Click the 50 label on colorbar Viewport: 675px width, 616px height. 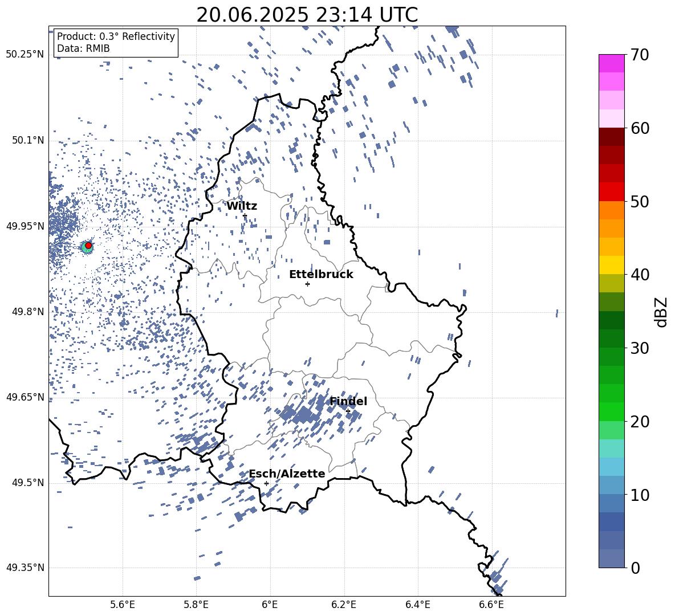pyautogui.click(x=640, y=202)
